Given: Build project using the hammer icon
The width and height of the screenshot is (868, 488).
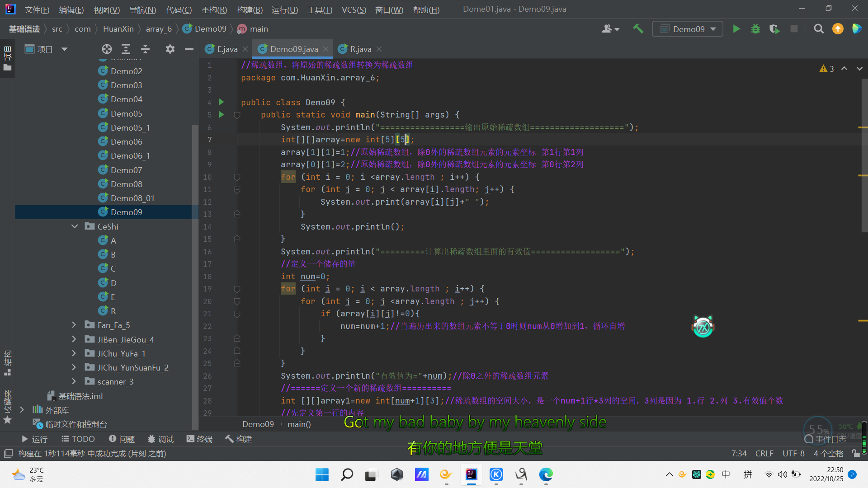Looking at the screenshot, I should coord(638,29).
